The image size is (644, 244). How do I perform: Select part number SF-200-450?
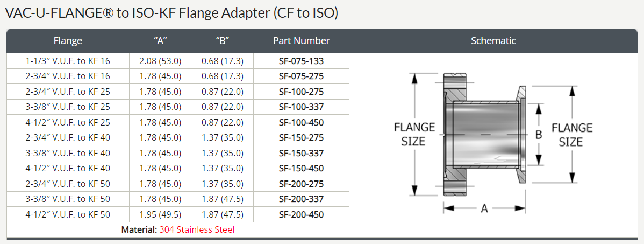[301, 214]
